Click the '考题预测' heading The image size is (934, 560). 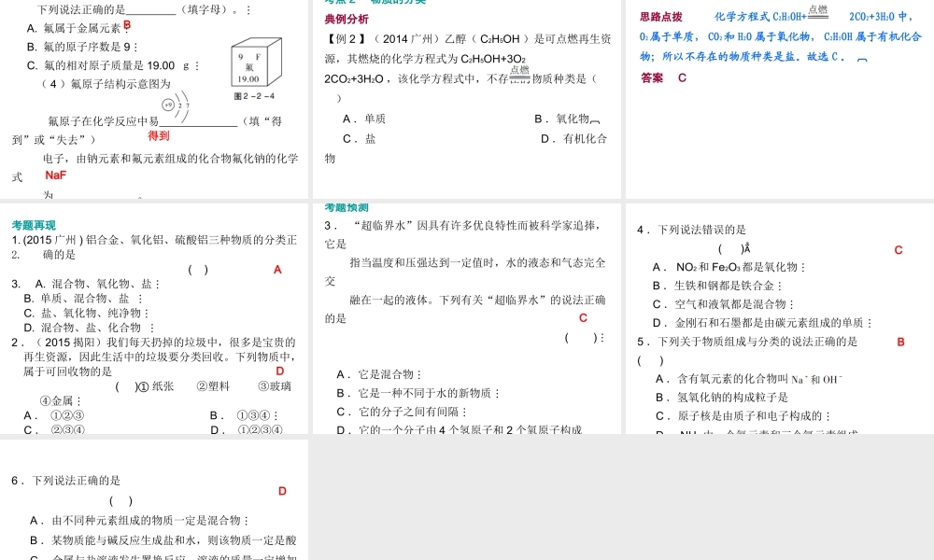click(347, 208)
